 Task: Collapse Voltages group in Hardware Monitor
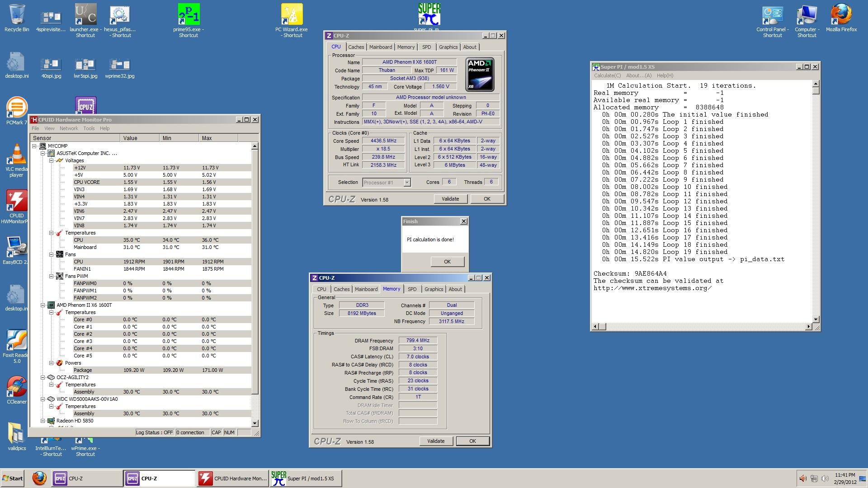click(x=52, y=160)
